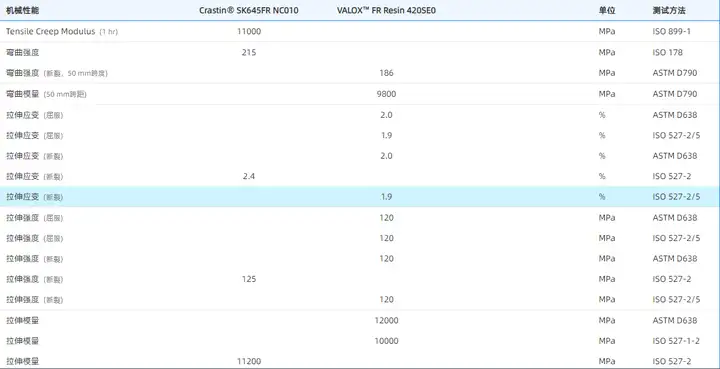Viewport: 720px width, 369px height.
Task: Select the highlighted 拉伸应变 (断裂) row label
Action: coord(34,197)
